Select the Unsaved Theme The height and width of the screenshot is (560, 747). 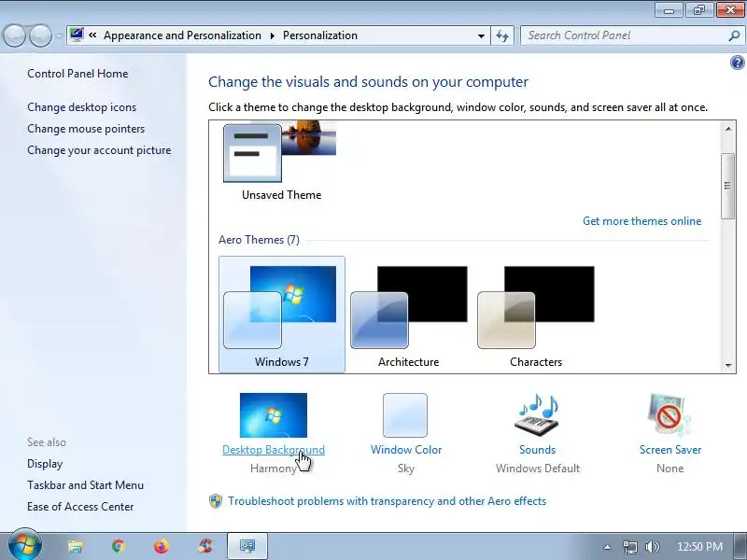click(x=281, y=161)
